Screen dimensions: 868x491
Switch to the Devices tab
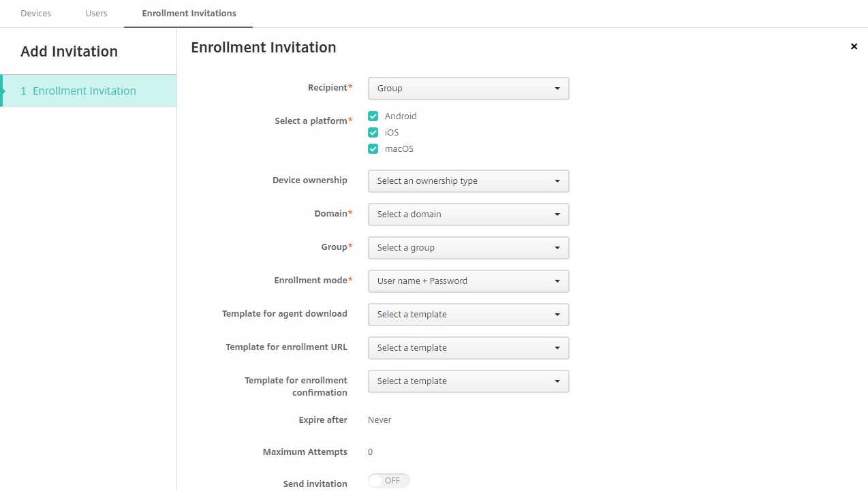coord(35,13)
